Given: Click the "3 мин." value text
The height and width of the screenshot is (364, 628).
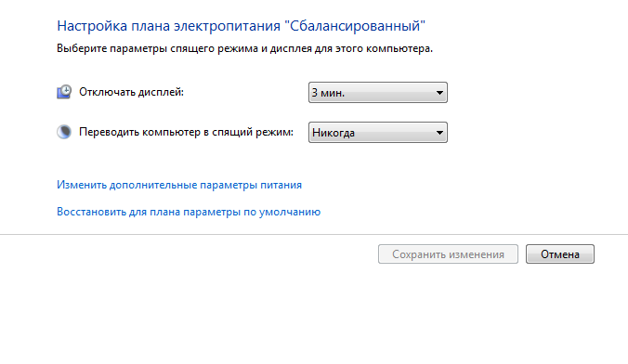Looking at the screenshot, I should point(328,93).
